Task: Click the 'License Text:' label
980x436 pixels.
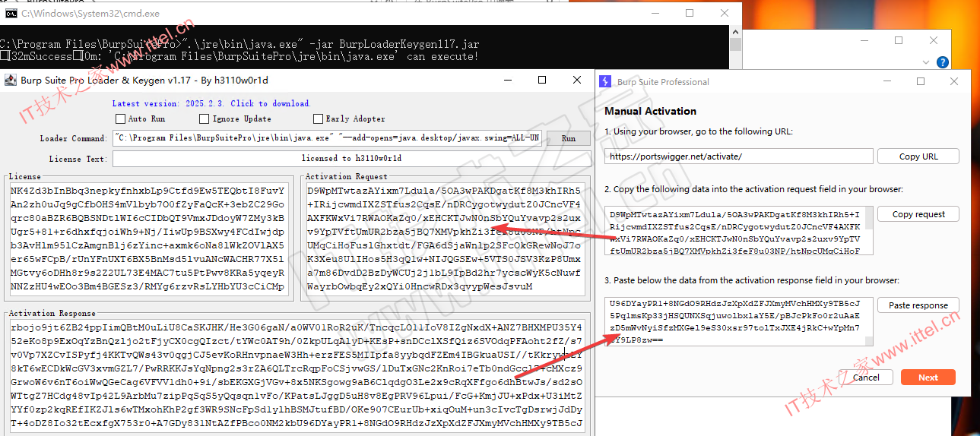Action: [x=78, y=159]
